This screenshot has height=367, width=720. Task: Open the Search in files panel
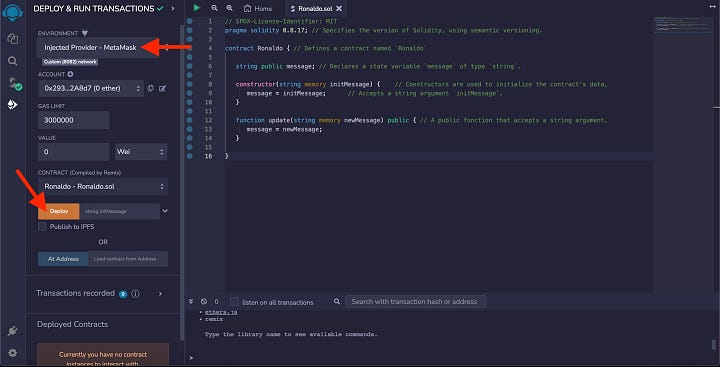pos(13,61)
